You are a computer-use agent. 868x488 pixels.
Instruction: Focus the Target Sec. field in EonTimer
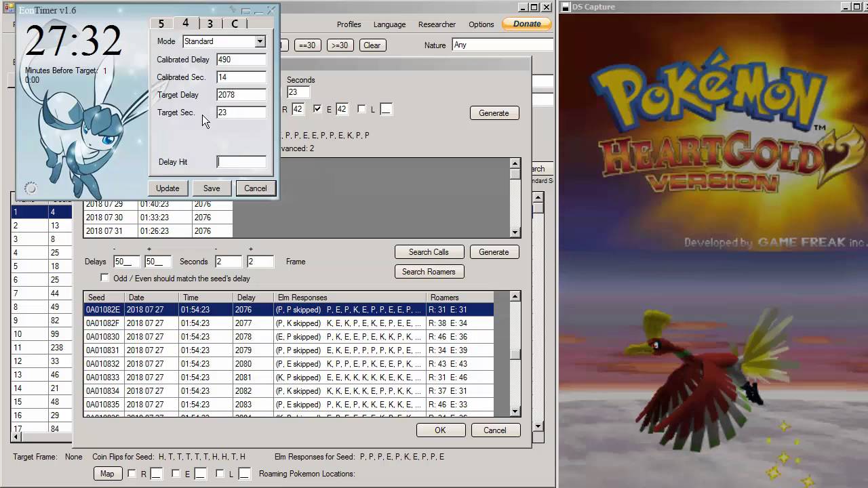(241, 113)
